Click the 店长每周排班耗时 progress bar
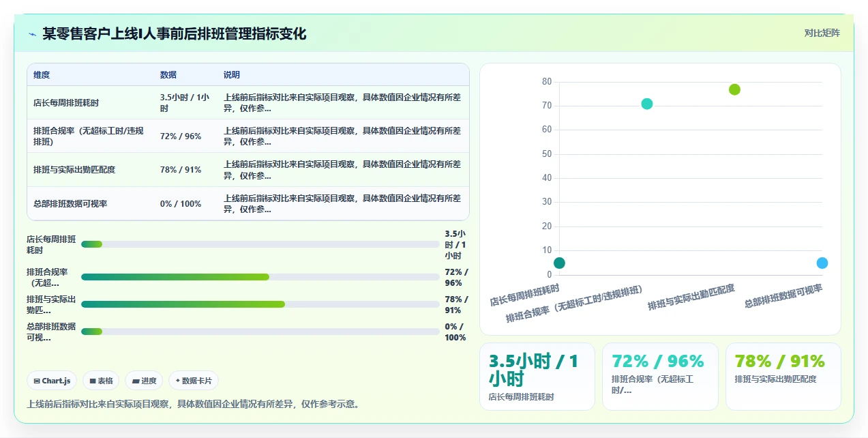 (260, 244)
